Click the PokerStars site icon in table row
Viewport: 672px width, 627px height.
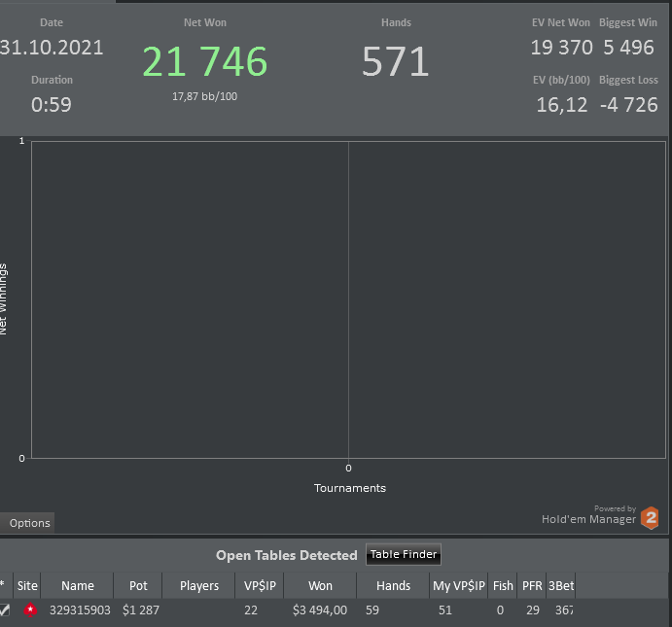pyautogui.click(x=30, y=610)
